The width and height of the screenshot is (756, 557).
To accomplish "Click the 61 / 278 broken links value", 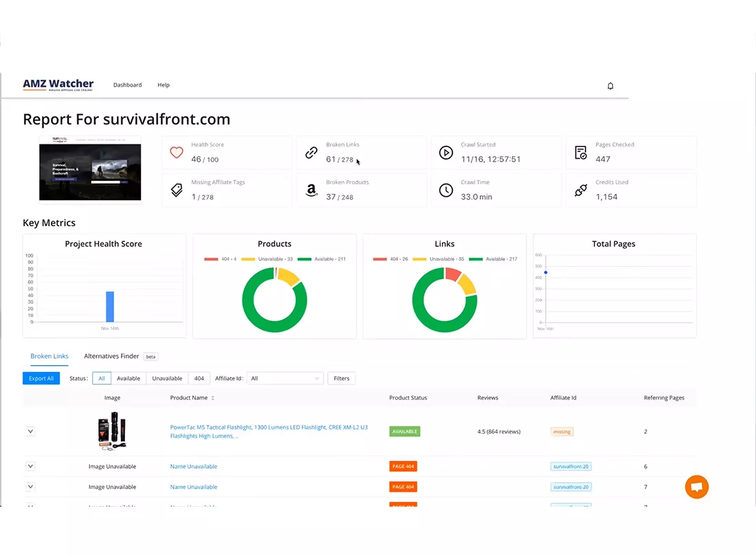I will tap(340, 159).
